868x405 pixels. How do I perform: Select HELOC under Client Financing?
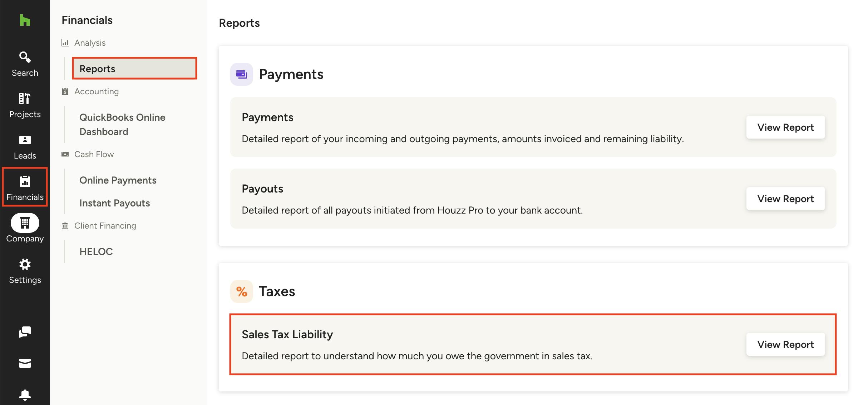coord(96,251)
